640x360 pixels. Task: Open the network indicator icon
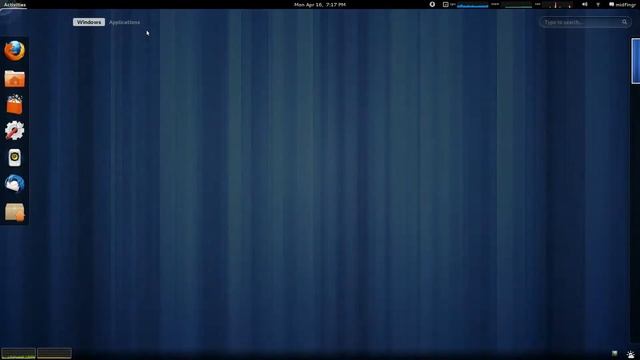[x=598, y=4]
